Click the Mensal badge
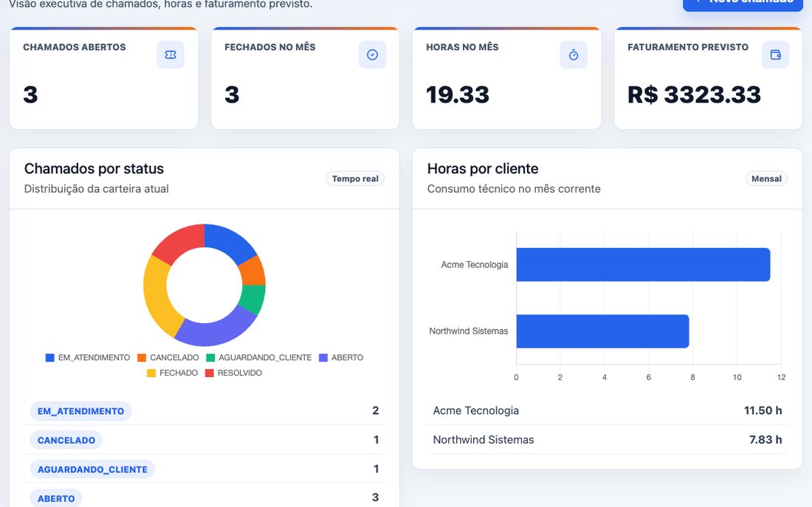The image size is (812, 507). pyautogui.click(x=766, y=179)
